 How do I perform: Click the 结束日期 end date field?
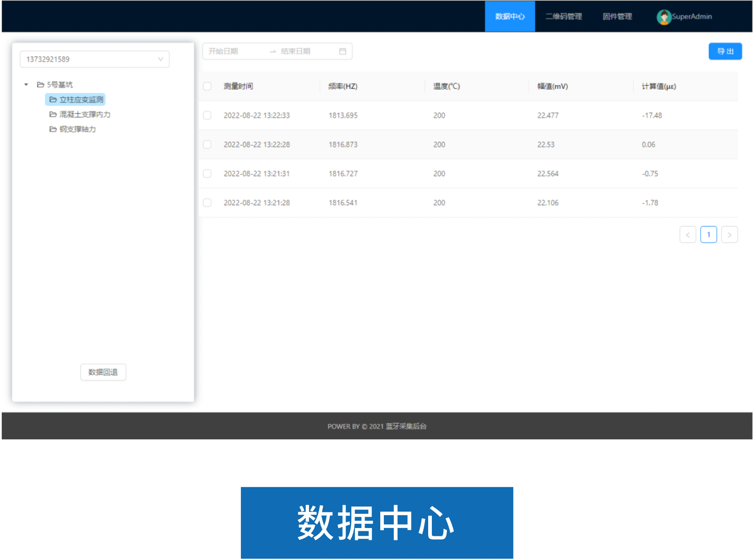coord(296,51)
